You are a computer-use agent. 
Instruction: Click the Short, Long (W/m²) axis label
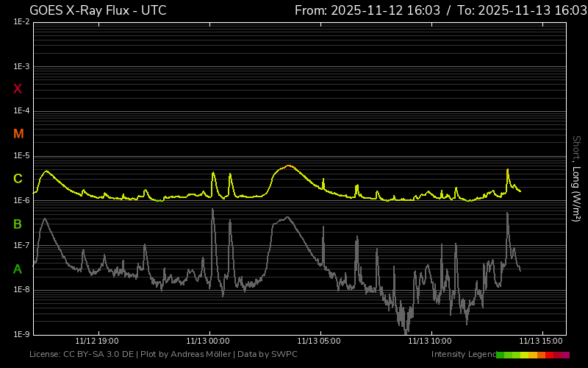point(576,178)
